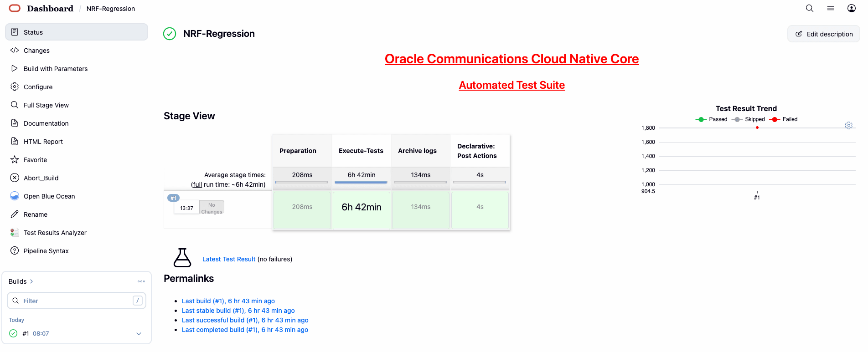The height and width of the screenshot is (352, 868).
Task: Open build #1 08:07 in build history
Action: click(x=41, y=333)
